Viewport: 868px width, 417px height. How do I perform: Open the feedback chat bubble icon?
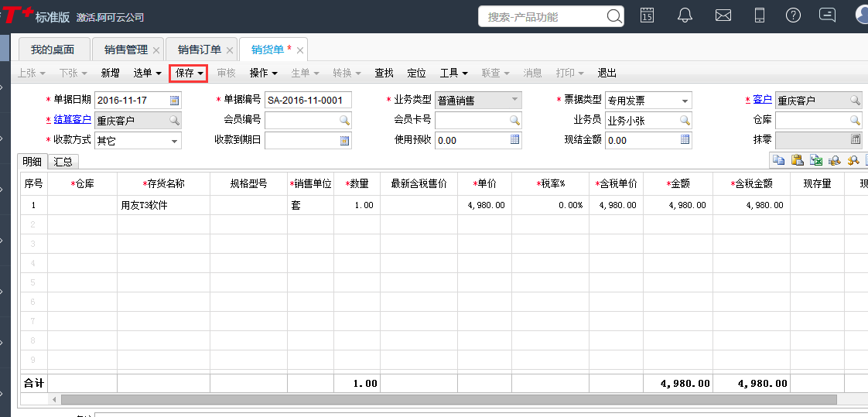[x=827, y=15]
